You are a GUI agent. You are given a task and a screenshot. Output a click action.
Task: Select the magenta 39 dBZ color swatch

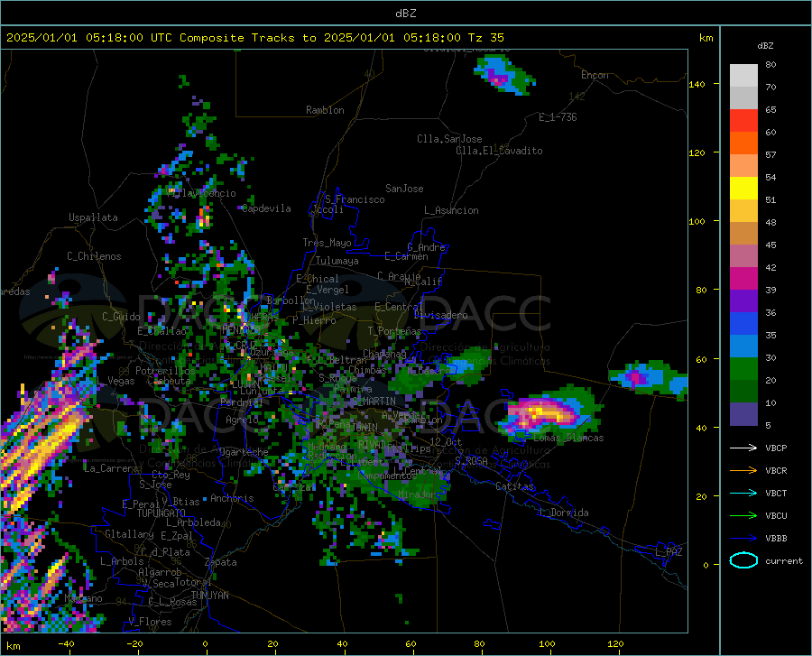click(x=743, y=279)
